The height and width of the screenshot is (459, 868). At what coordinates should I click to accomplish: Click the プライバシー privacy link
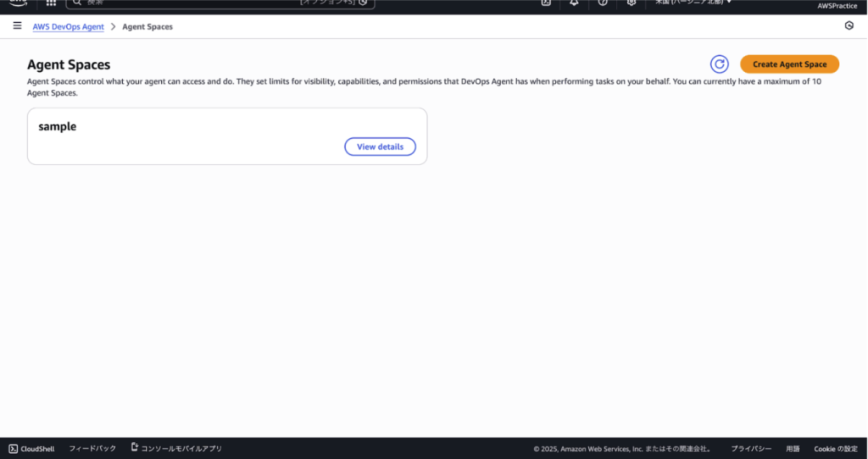(751, 449)
